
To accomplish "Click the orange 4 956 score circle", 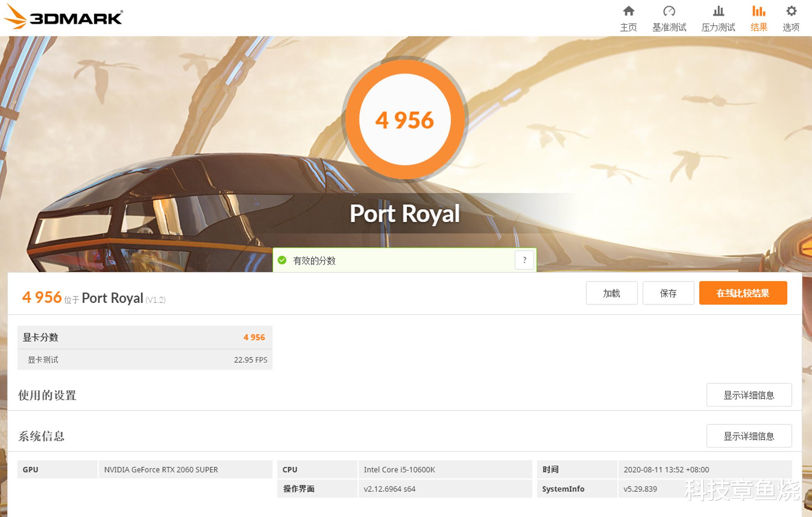I will pos(405,119).
